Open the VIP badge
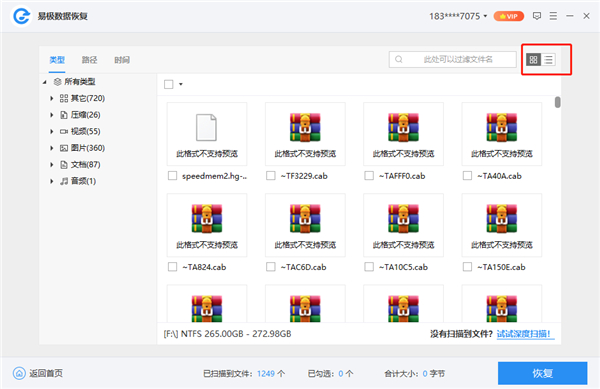The width and height of the screenshot is (600, 389). [x=509, y=16]
